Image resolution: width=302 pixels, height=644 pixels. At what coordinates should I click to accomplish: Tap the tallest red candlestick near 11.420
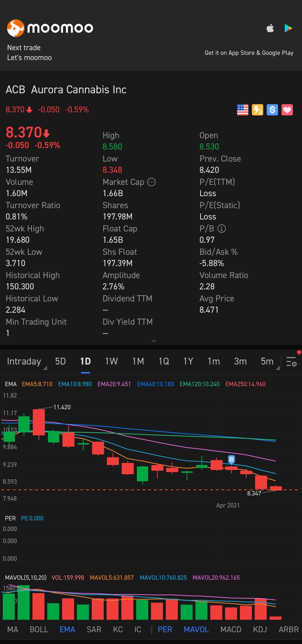point(39,422)
